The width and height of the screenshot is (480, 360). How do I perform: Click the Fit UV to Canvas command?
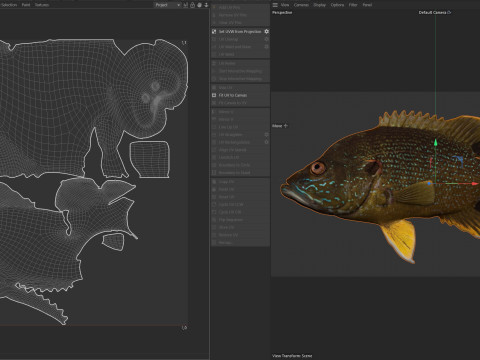tap(229, 95)
